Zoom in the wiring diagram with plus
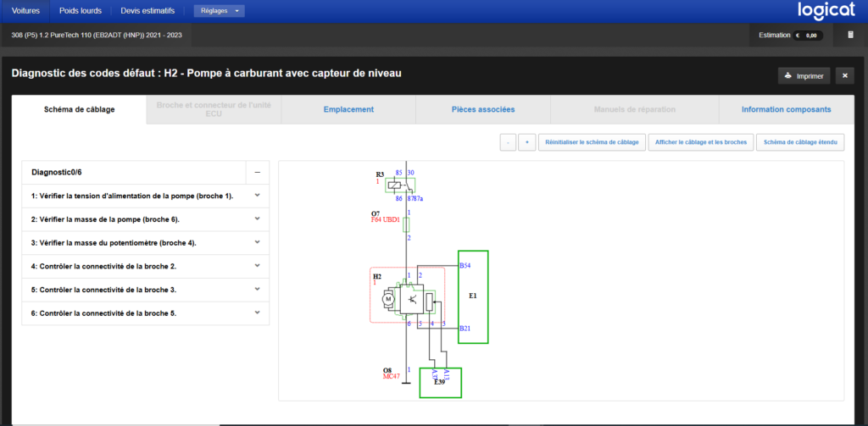Screen dimensions: 868x426 pos(527,142)
